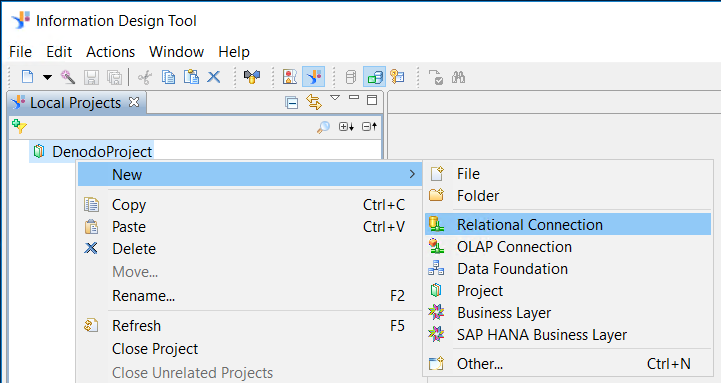Click the Business Layer star icon
721x383 pixels.
point(436,313)
